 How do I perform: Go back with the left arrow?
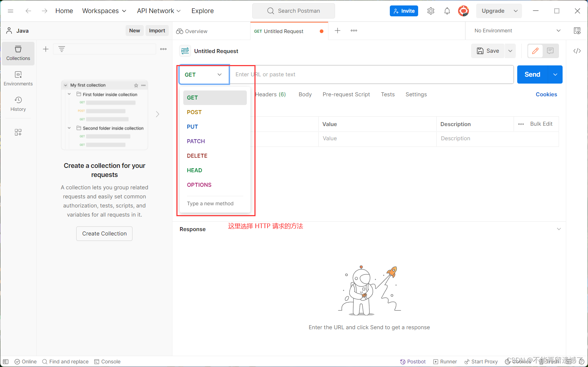coord(28,11)
